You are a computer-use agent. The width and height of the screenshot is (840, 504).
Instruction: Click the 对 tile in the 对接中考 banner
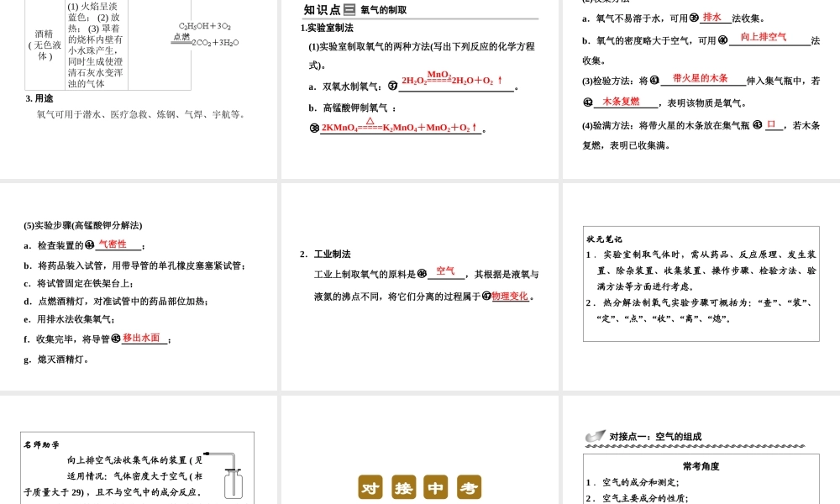coord(370,487)
